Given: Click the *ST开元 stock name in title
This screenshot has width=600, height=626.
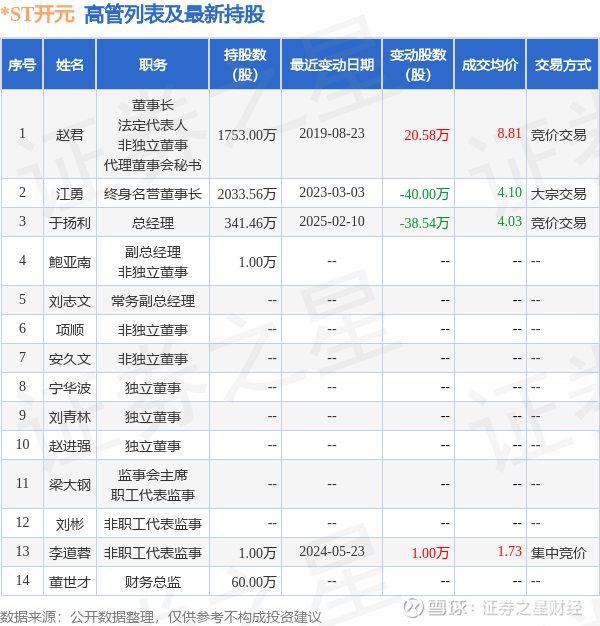Looking at the screenshot, I should [x=38, y=14].
